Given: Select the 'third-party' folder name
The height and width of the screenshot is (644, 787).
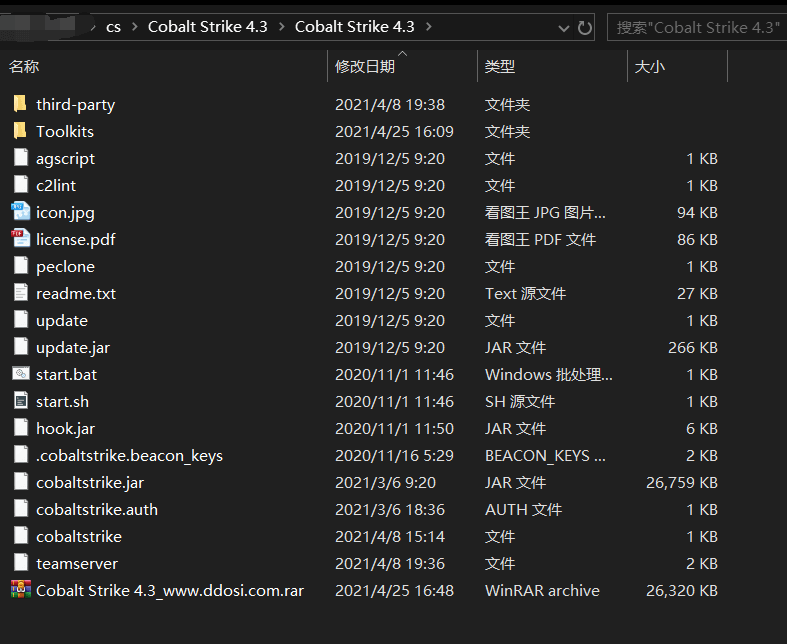Looking at the screenshot, I should coord(75,104).
